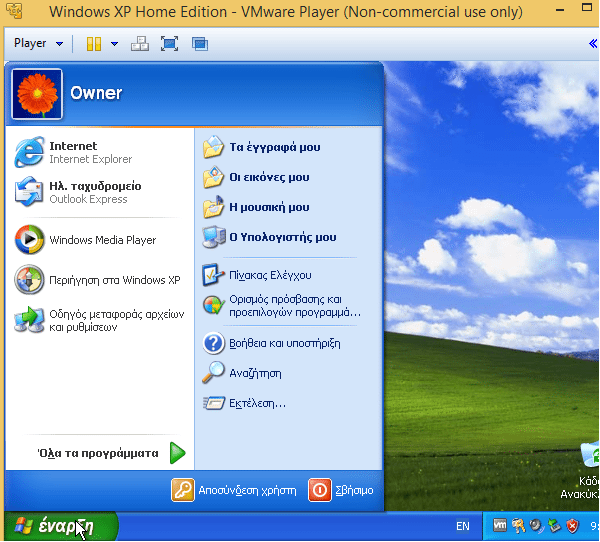The height and width of the screenshot is (542, 600).
Task: Click the VMware Player title bar icon
Action: (14, 11)
